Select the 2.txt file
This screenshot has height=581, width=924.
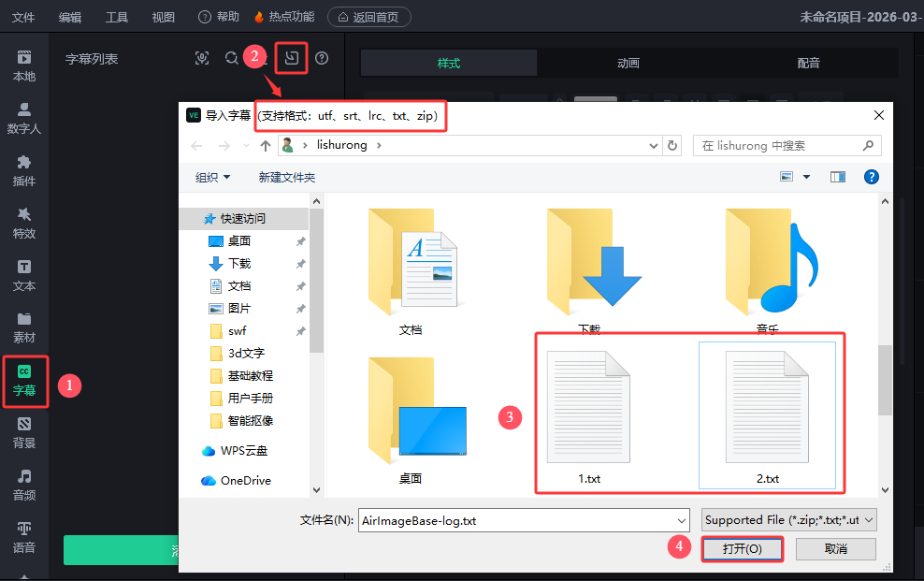767,416
